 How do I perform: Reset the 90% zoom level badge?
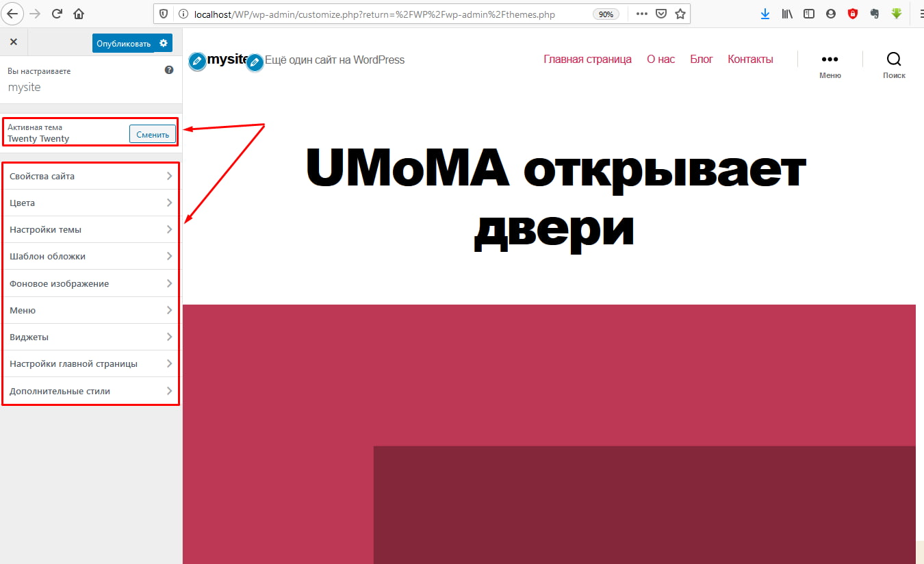606,14
